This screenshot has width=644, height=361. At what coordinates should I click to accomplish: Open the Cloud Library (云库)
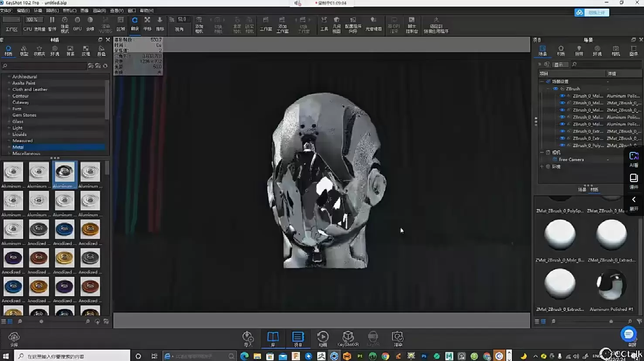tap(14, 339)
